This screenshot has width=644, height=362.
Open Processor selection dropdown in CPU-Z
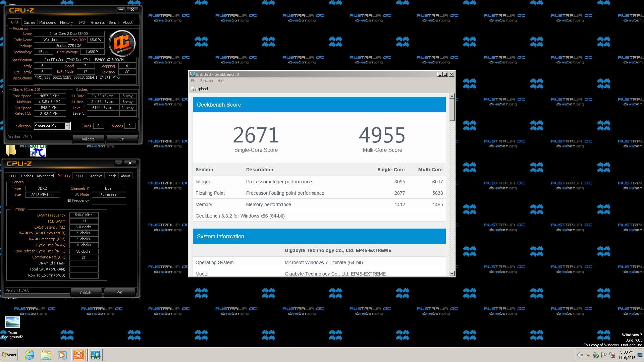click(x=67, y=126)
